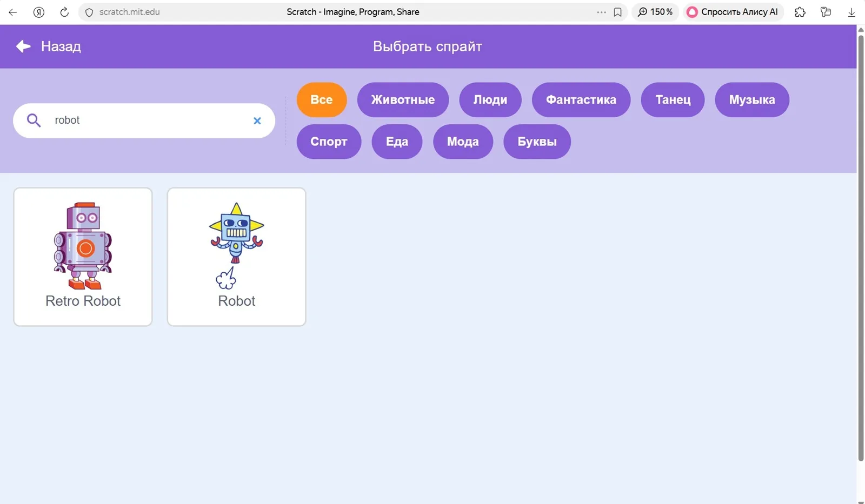Filter sprites by Буквы
This screenshot has height=504, width=865.
[537, 142]
